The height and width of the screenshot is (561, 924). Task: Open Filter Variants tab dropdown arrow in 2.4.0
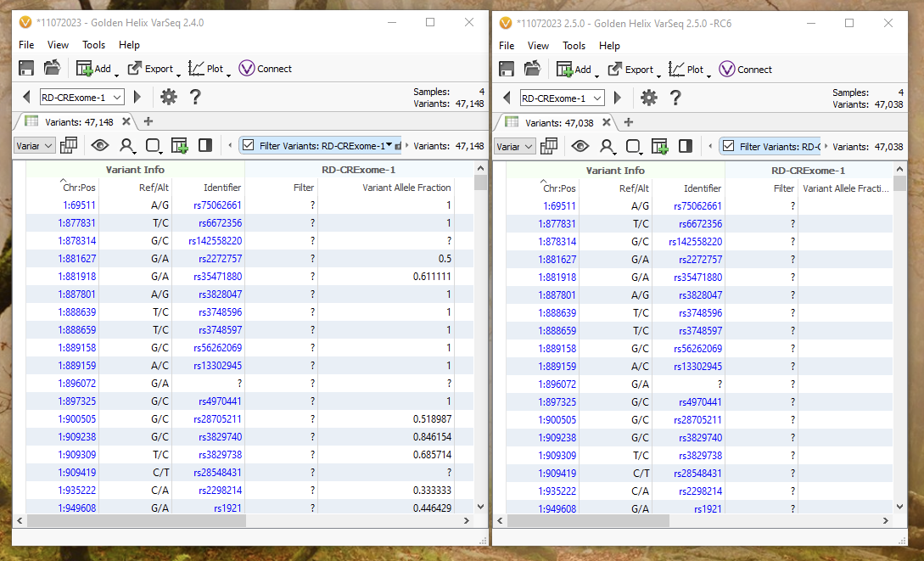coord(389,144)
